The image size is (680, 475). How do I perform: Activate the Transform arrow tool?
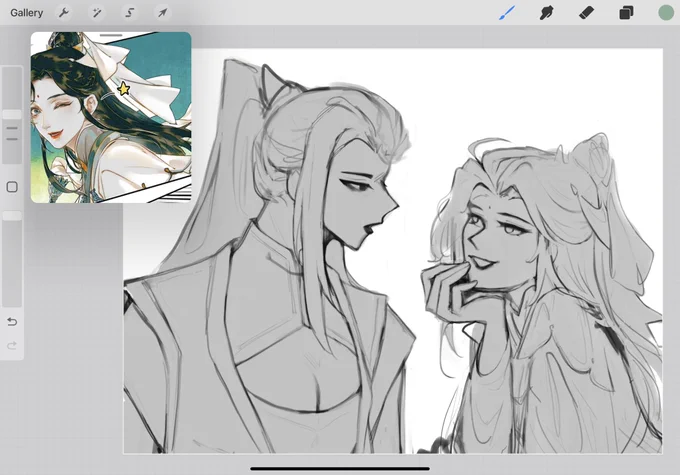click(x=162, y=13)
